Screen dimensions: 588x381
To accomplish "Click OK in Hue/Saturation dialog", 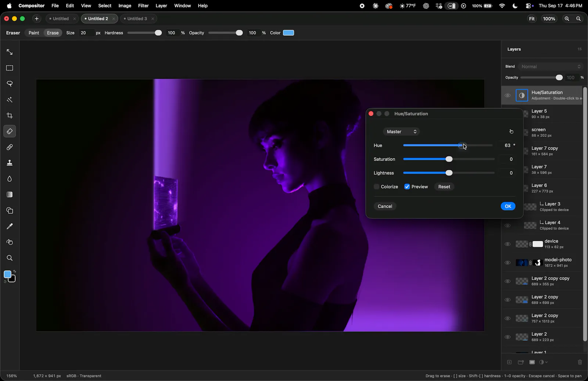I will tap(508, 206).
